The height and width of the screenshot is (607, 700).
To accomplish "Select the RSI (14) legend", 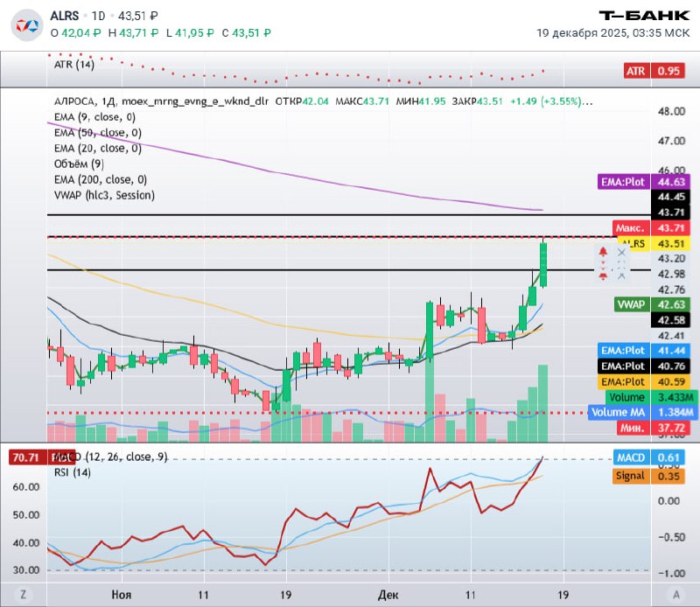I will (x=73, y=472).
